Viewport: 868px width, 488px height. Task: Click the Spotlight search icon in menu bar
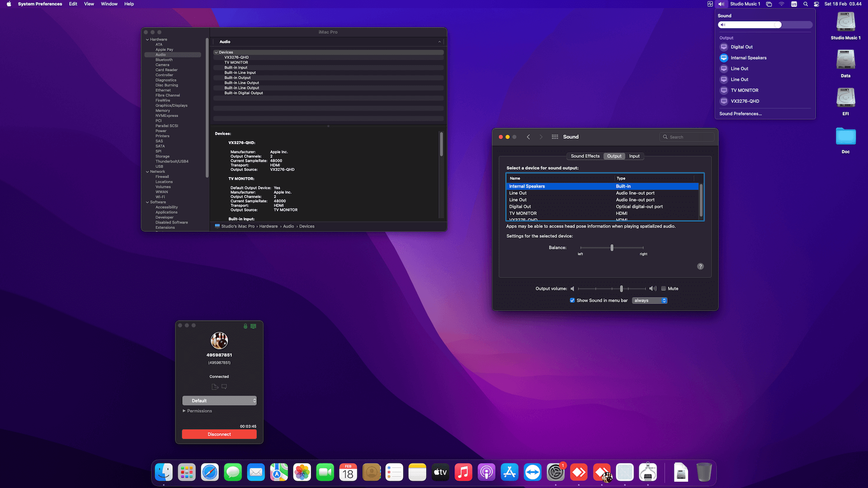(806, 4)
